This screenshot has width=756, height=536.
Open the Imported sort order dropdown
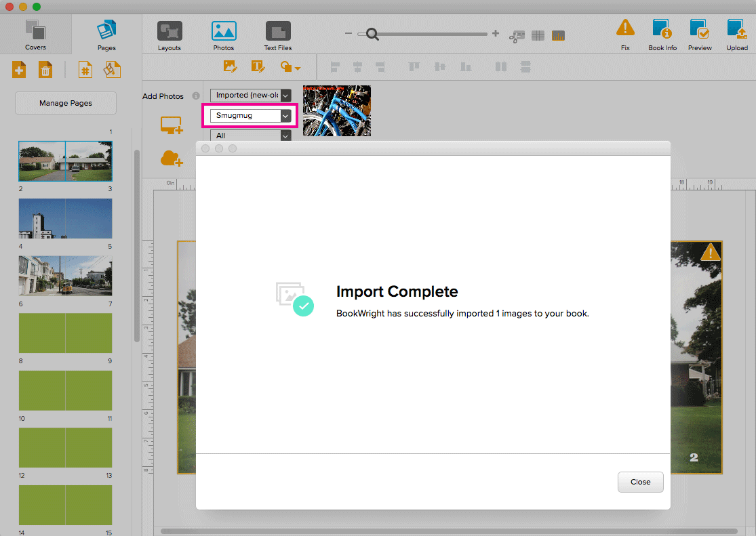[251, 96]
